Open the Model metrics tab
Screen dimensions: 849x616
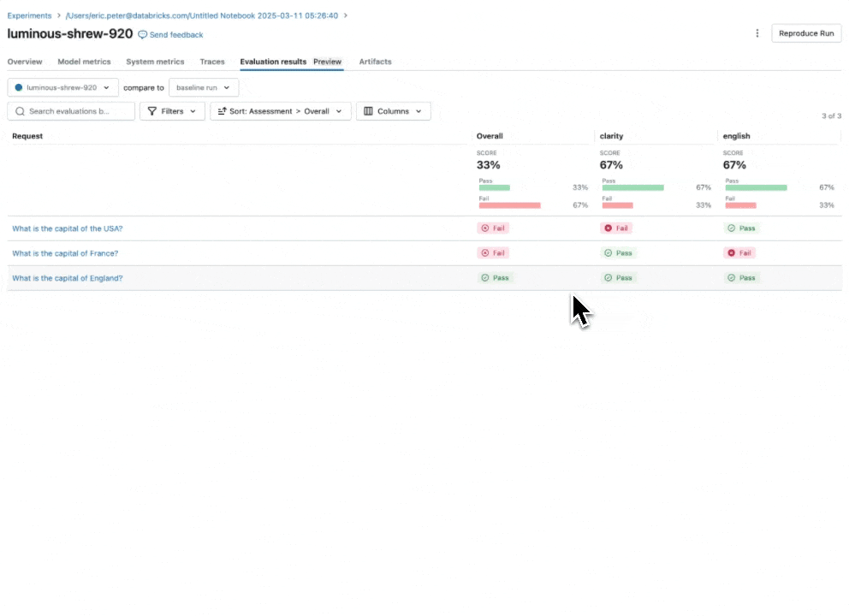[84, 62]
